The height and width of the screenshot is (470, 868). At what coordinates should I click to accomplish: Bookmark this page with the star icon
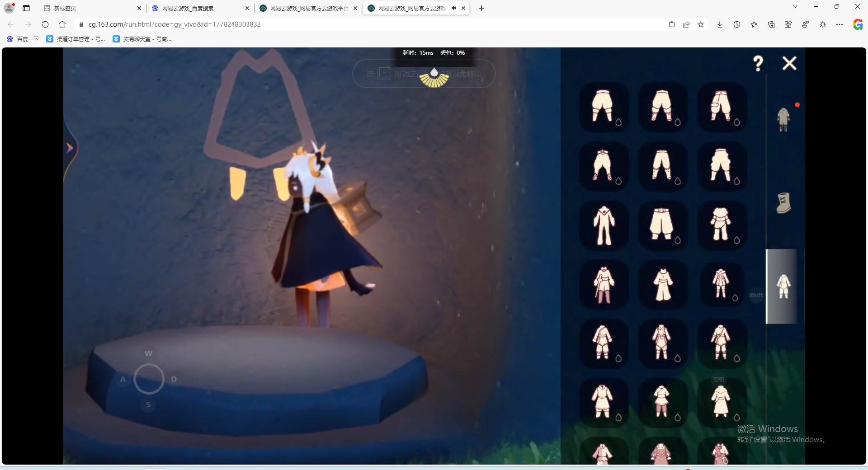[701, 24]
